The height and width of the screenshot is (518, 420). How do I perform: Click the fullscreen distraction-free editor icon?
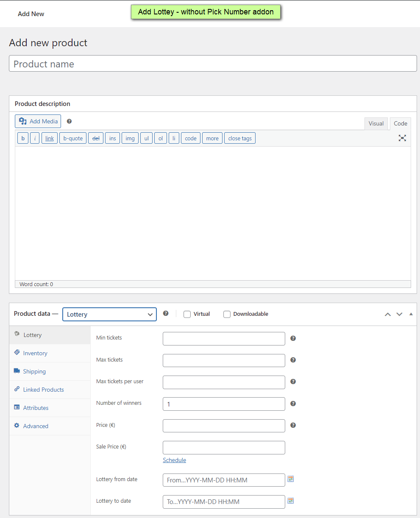click(x=402, y=138)
